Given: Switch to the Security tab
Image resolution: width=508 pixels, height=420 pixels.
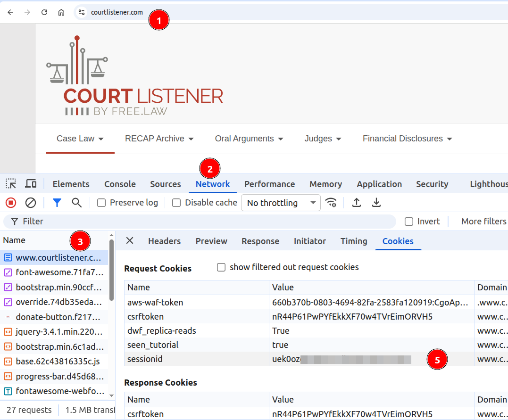Looking at the screenshot, I should click(x=432, y=184).
